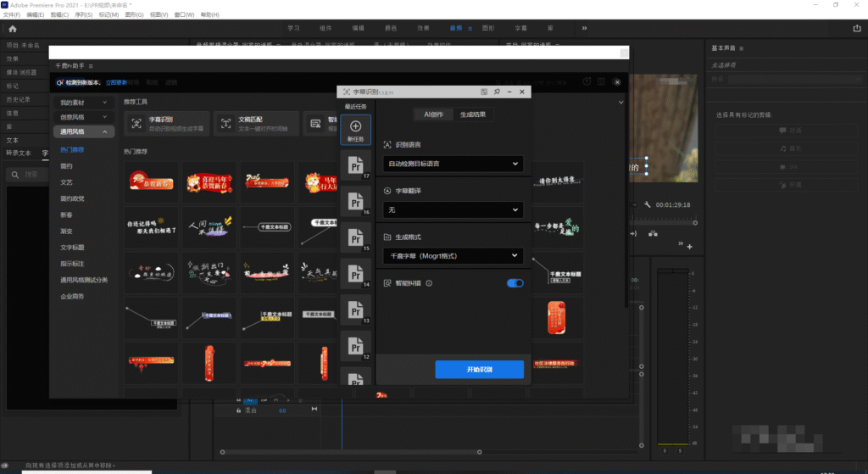Image resolution: width=868 pixels, height=474 pixels.
Task: Open the export share icon at top right
Action: coord(855,28)
